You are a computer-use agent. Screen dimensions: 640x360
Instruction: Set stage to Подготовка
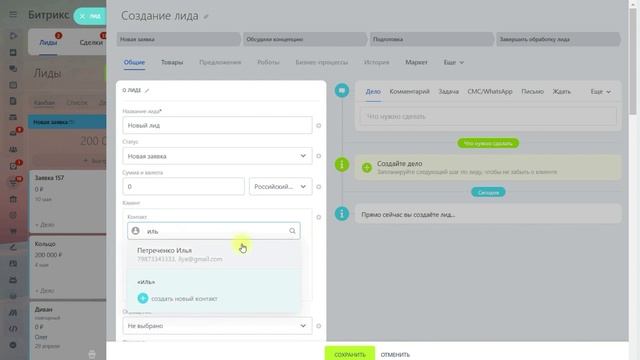[x=431, y=40]
